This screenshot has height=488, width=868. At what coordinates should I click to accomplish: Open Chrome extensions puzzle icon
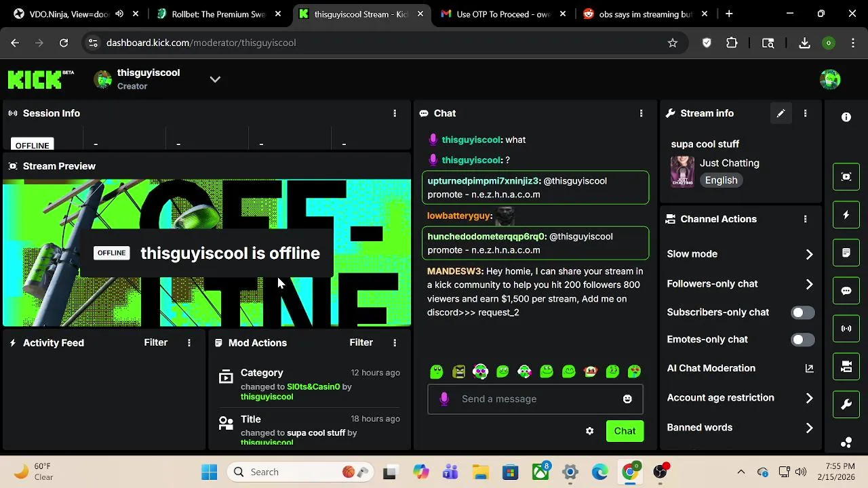coord(732,43)
